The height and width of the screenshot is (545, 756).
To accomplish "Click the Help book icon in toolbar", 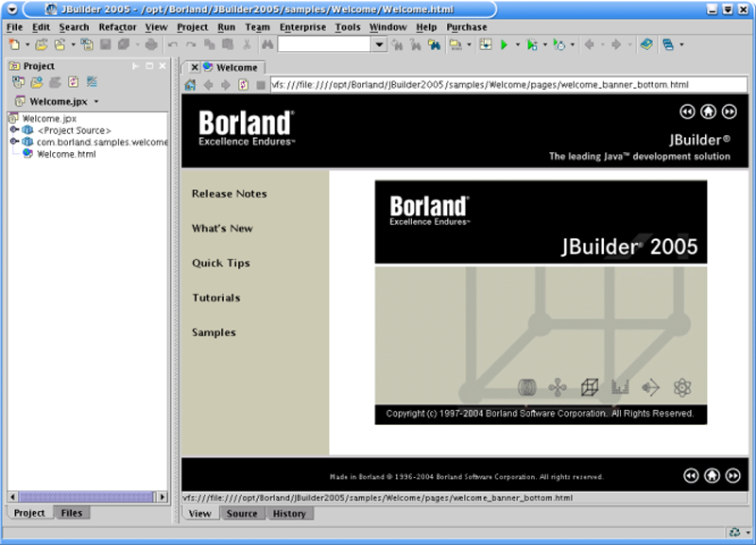I will pyautogui.click(x=645, y=44).
